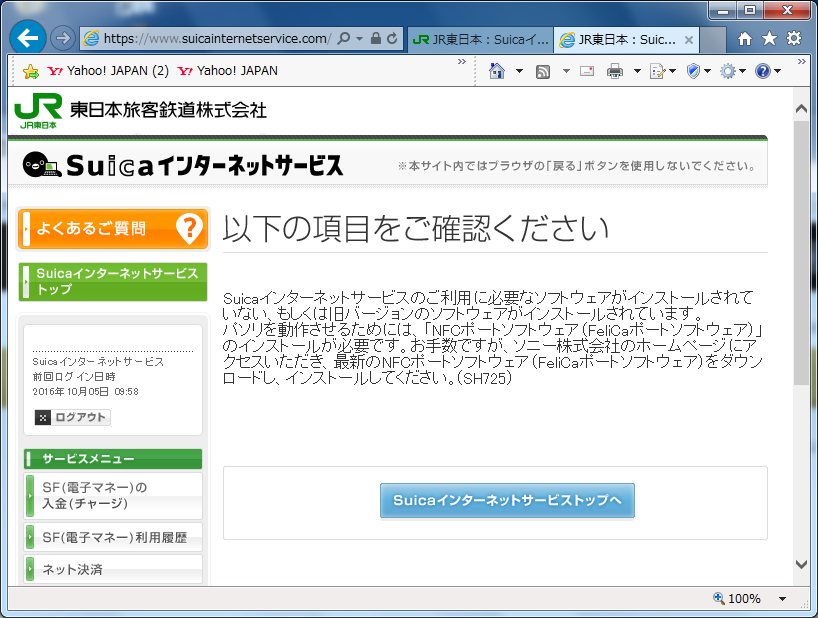Click command bar Home page icon
This screenshot has width=818, height=618.
pyautogui.click(x=497, y=71)
